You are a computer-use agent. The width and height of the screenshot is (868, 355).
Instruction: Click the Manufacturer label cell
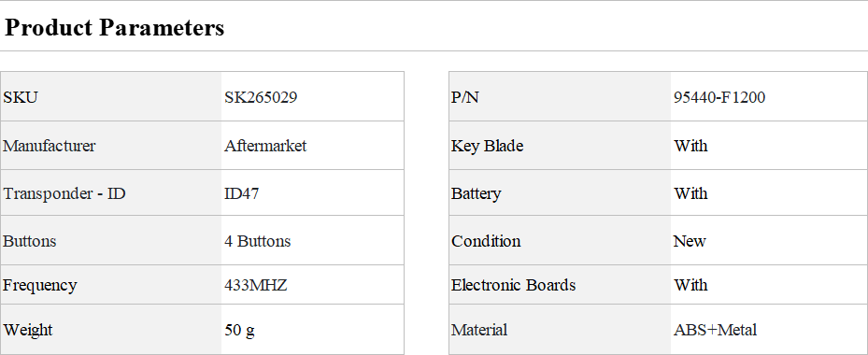pos(110,146)
